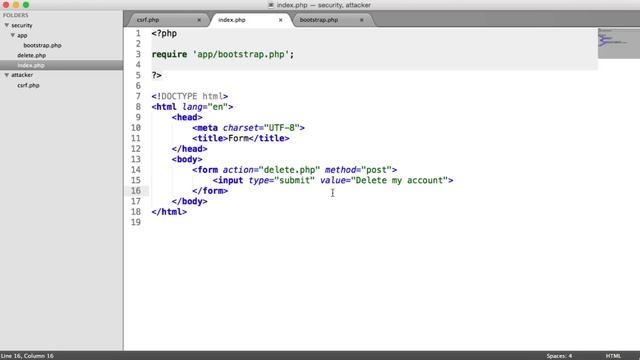Select index.php in the sidebar

31,65
